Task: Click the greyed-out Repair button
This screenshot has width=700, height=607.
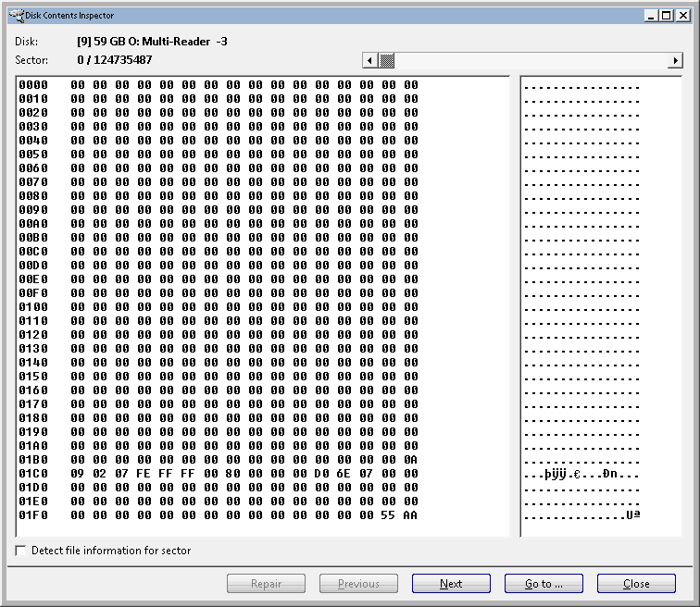Action: pos(266,584)
